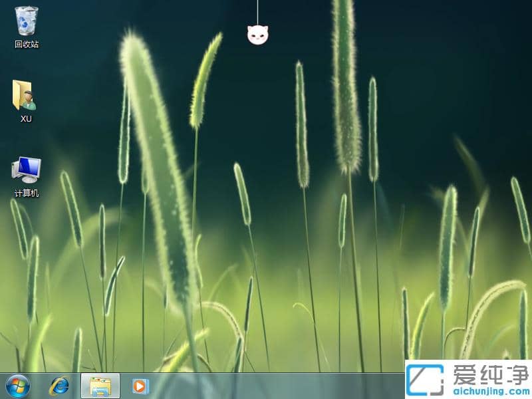
Task: Select the Recycle Bin icon without opening it
Action: pyautogui.click(x=25, y=23)
